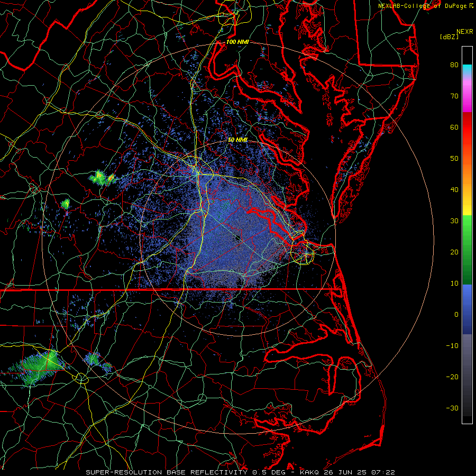Click the small isolated green cell below it
The height and width of the screenshot is (476, 476).
[x=65, y=204]
